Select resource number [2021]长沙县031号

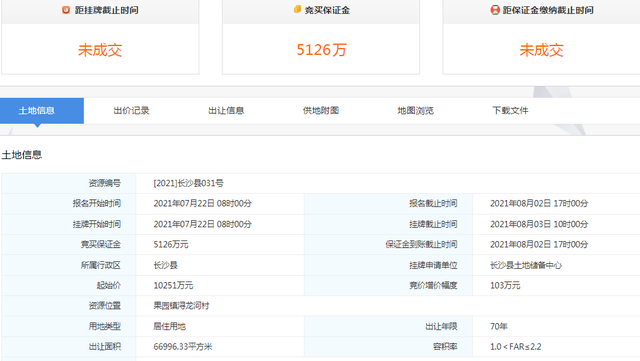tap(189, 183)
